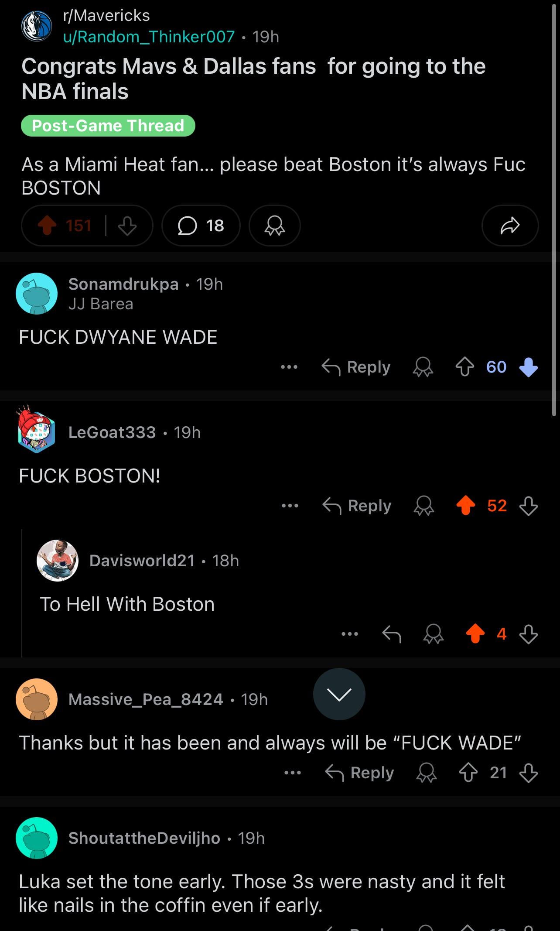Award Massive_Pea_8424's comment
The image size is (560, 931).
[x=426, y=773]
